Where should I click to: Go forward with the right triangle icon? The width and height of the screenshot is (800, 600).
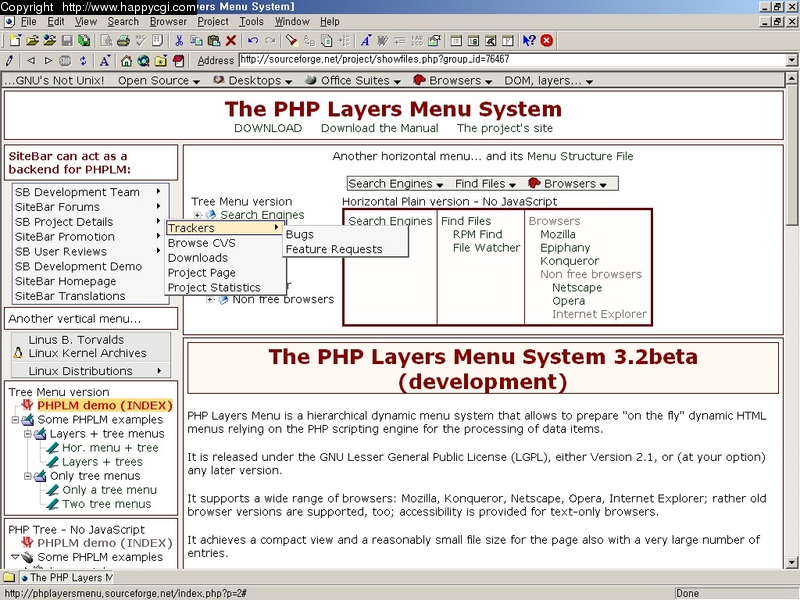pos(48,61)
